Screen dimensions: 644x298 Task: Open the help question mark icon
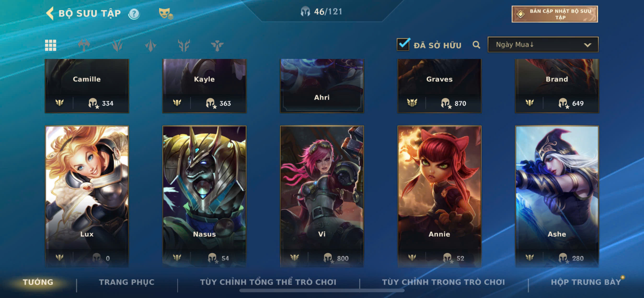134,14
